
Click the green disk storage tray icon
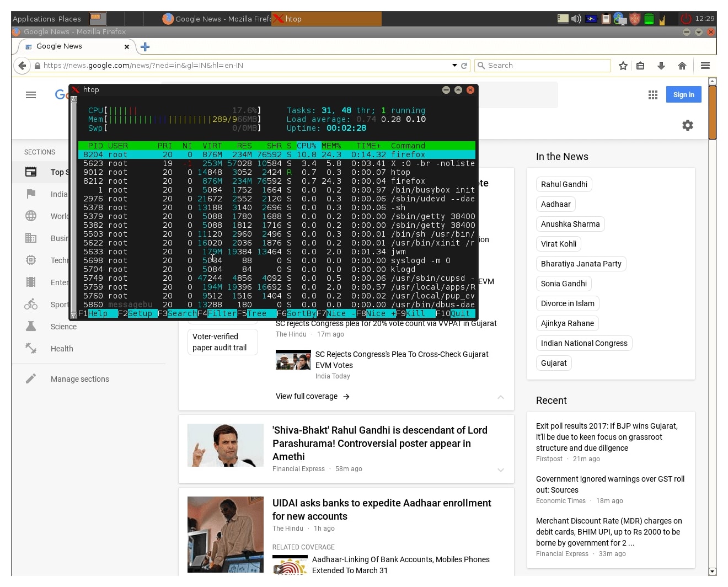click(649, 19)
